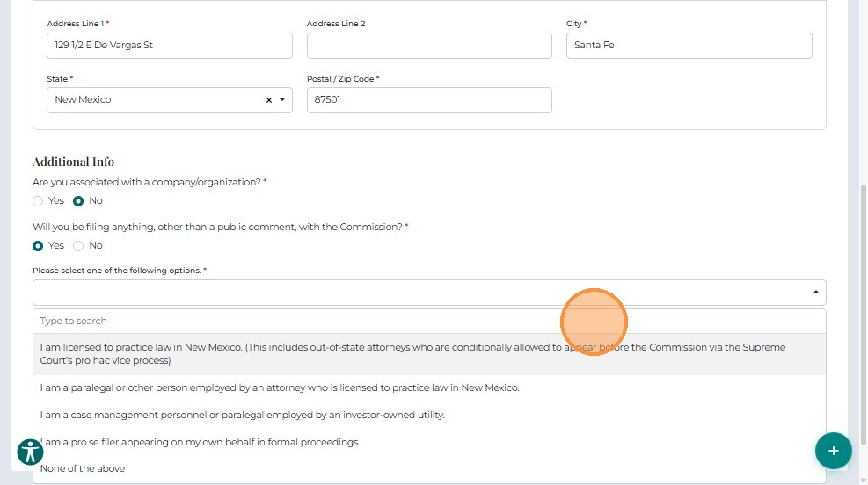Image resolution: width=868 pixels, height=485 pixels.
Task: Clear the New Mexico state selection
Action: point(269,100)
